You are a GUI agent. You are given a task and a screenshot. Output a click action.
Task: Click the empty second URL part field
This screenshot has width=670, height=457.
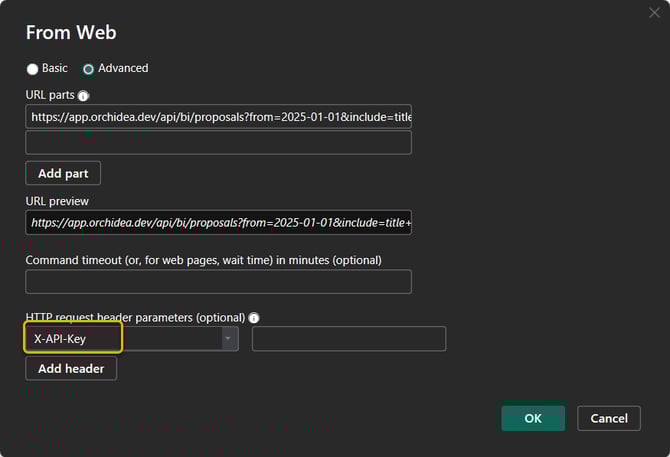(x=218, y=143)
